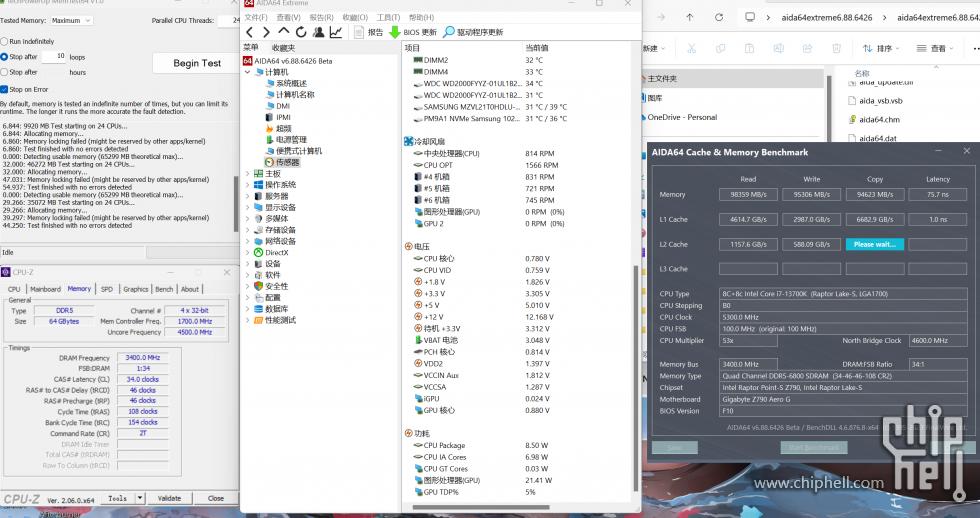This screenshot has width=980, height=518.
Task: Open 帮助(H) menu in AIDA64
Action: pos(421,17)
